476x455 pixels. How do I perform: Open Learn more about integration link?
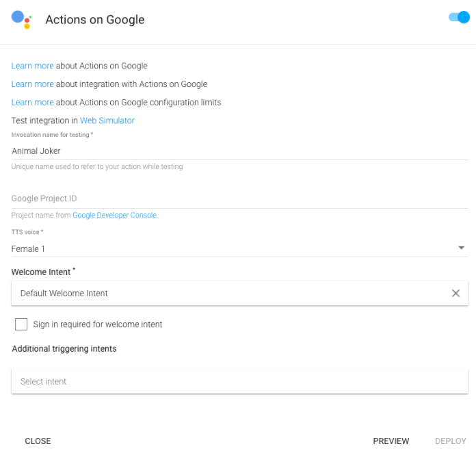pyautogui.click(x=32, y=84)
